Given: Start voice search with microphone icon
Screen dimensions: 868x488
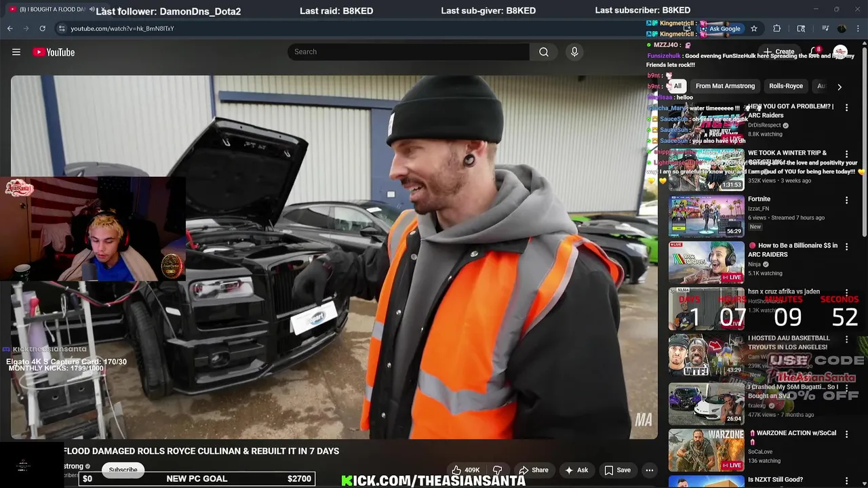Looking at the screenshot, I should click(x=574, y=52).
